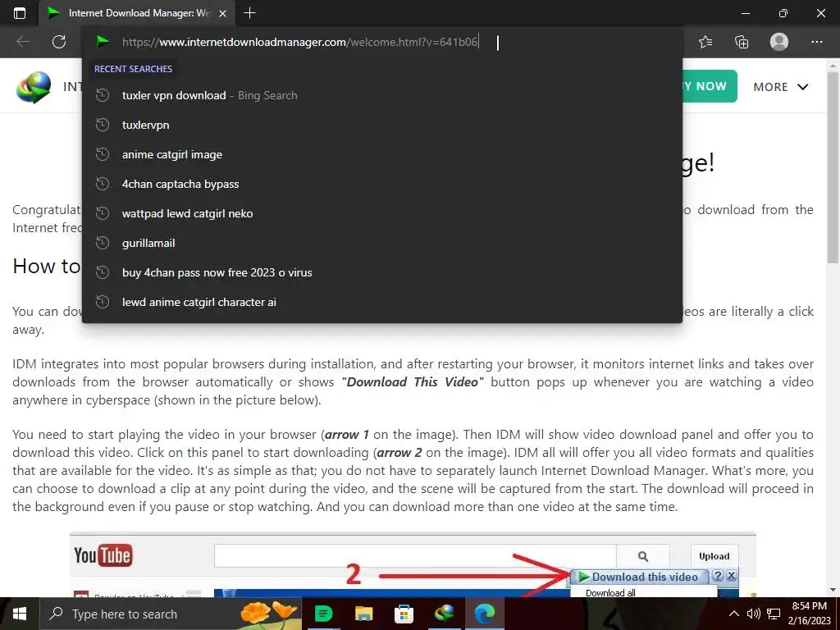The height and width of the screenshot is (630, 840).
Task: Open a new browser tab
Action: [x=249, y=13]
